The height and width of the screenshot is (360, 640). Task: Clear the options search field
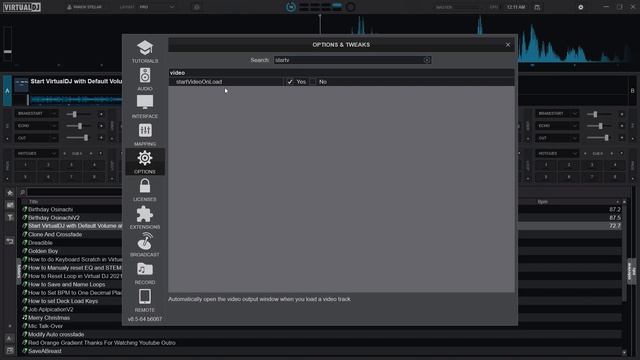[427, 60]
